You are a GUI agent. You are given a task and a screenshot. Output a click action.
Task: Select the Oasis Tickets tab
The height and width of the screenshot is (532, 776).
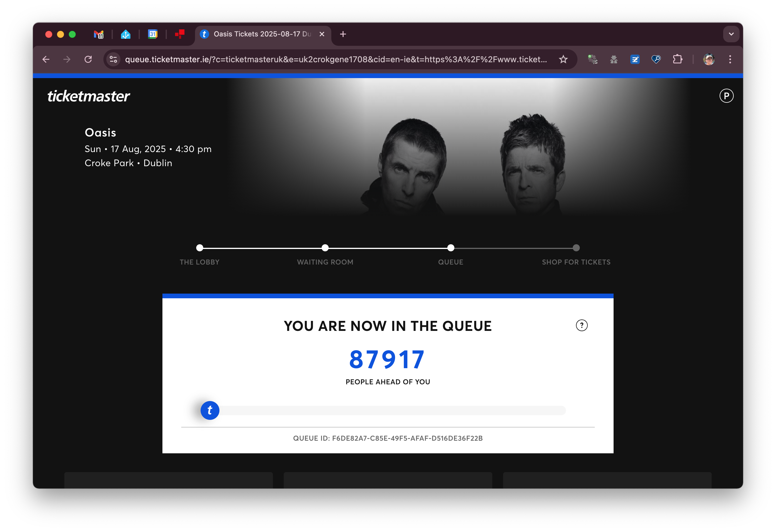pyautogui.click(x=263, y=34)
